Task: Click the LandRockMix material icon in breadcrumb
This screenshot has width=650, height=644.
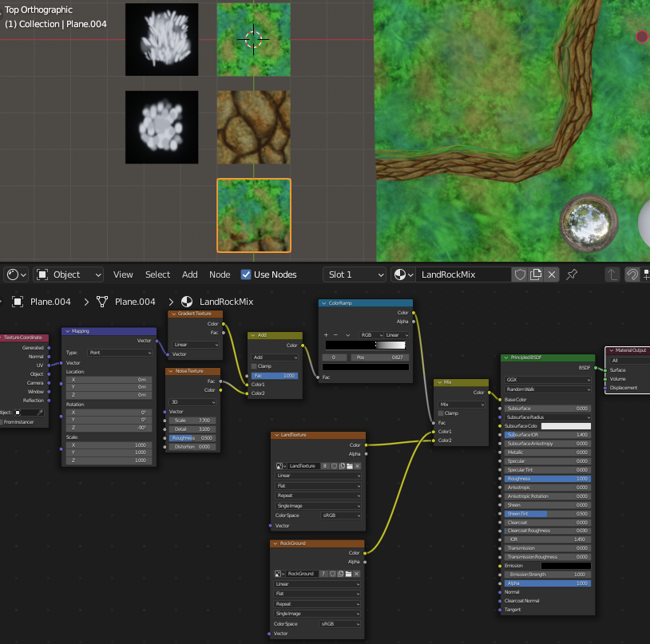Action: tap(187, 302)
